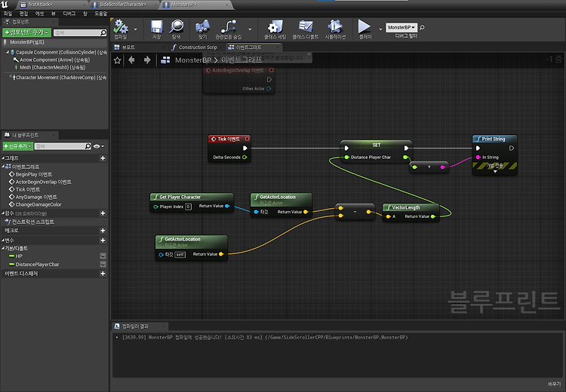Collapse the 이벤트그래프 tree section
The height and width of the screenshot is (392, 566).
(3, 167)
